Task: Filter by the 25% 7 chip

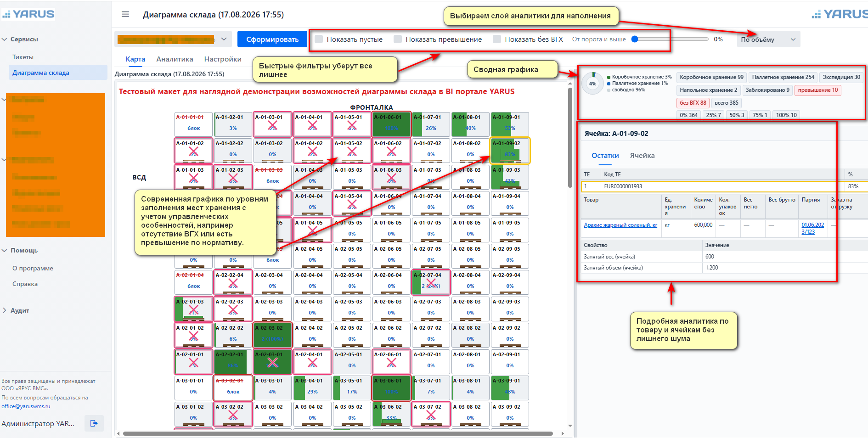Action: pyautogui.click(x=713, y=115)
